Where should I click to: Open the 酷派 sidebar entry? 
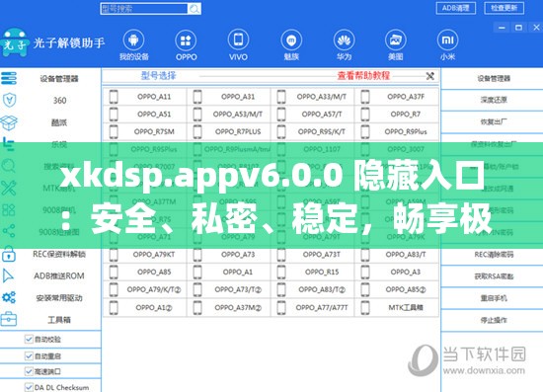click(x=59, y=122)
